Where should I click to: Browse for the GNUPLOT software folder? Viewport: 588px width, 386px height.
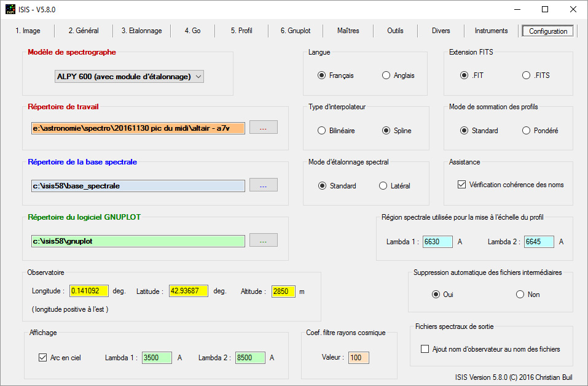pos(263,241)
